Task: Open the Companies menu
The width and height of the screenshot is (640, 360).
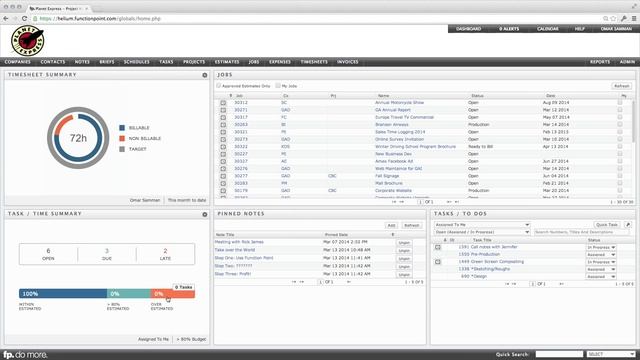Action: [18, 62]
